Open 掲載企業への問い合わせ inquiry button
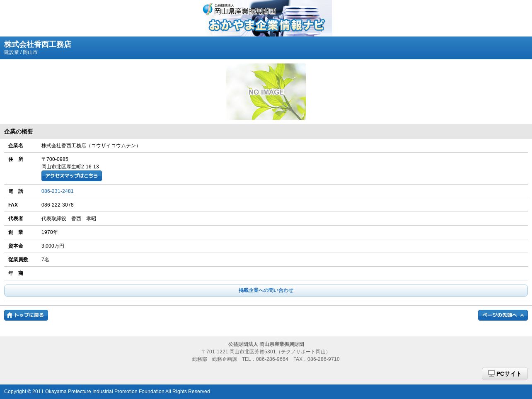This screenshot has width=532, height=399. click(266, 290)
